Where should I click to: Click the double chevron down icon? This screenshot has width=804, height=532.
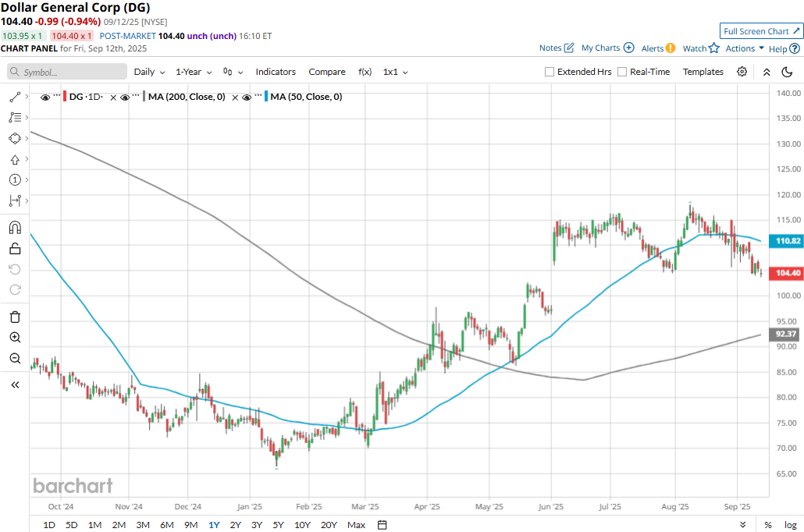coord(743,525)
